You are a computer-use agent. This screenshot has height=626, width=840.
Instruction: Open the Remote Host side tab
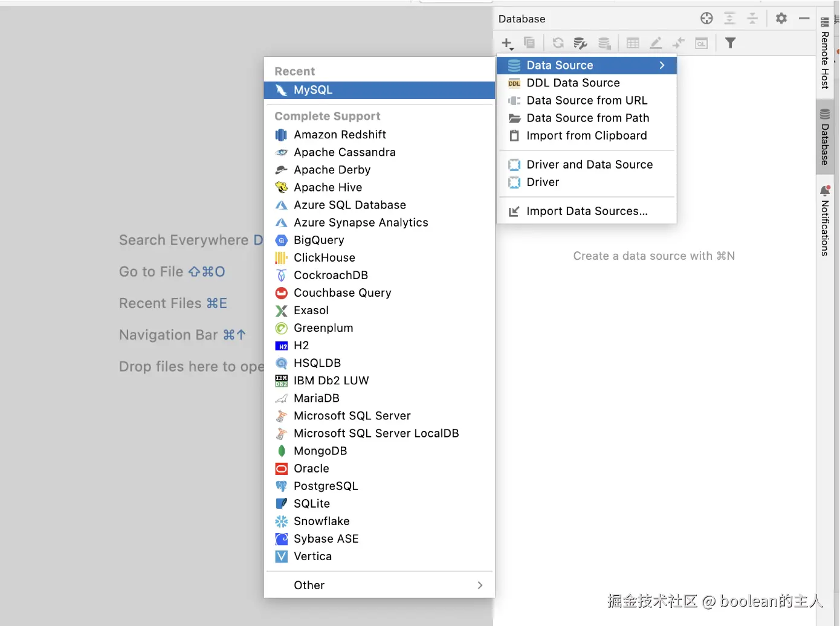point(825,54)
